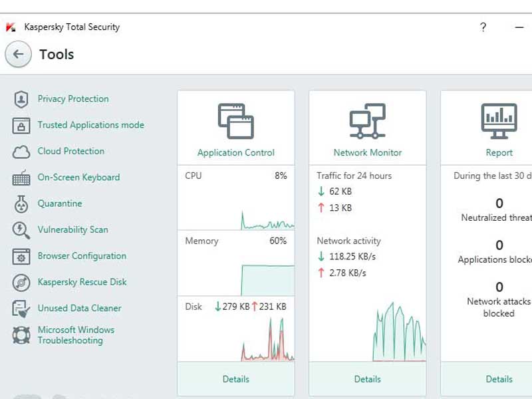Viewport: 532px width, 399px height.
Task: Open Details for Network Monitor
Action: pos(367,379)
